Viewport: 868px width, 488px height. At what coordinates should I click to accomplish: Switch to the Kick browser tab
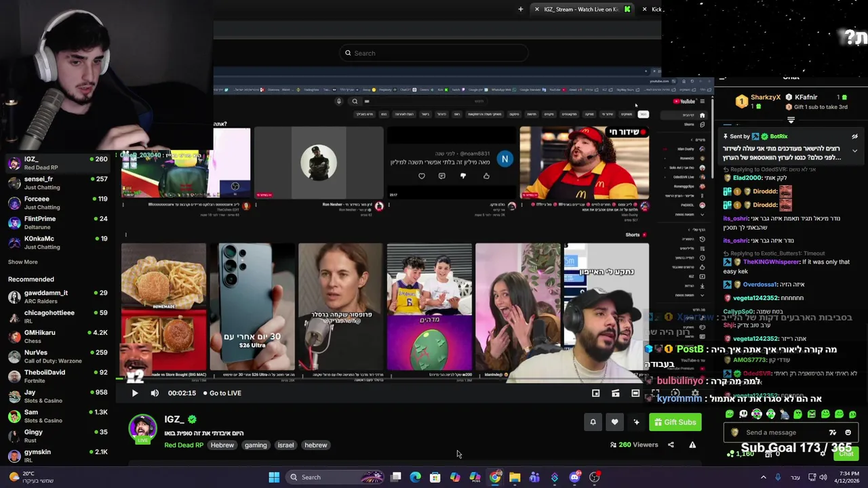(x=656, y=9)
